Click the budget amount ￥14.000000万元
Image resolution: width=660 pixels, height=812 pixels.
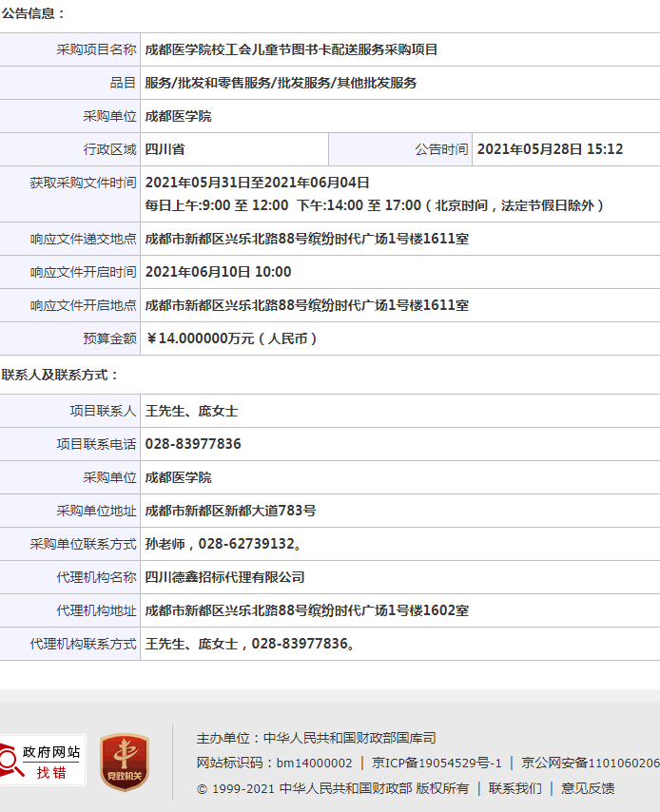point(232,338)
